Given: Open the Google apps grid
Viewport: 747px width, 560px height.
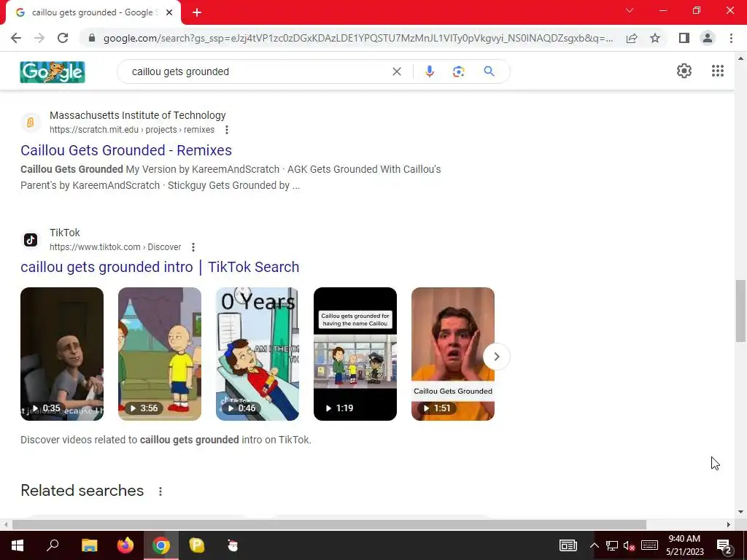Looking at the screenshot, I should (x=718, y=71).
